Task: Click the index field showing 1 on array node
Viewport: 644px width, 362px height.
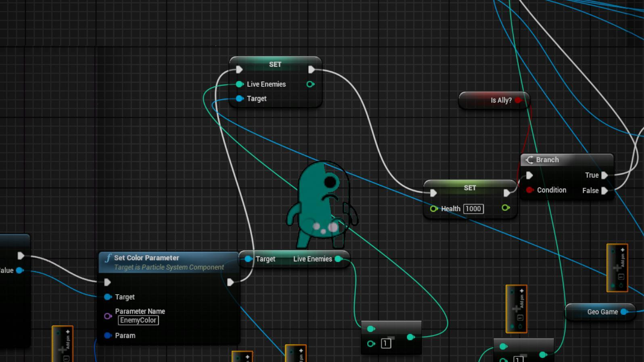Action: pyautogui.click(x=386, y=343)
